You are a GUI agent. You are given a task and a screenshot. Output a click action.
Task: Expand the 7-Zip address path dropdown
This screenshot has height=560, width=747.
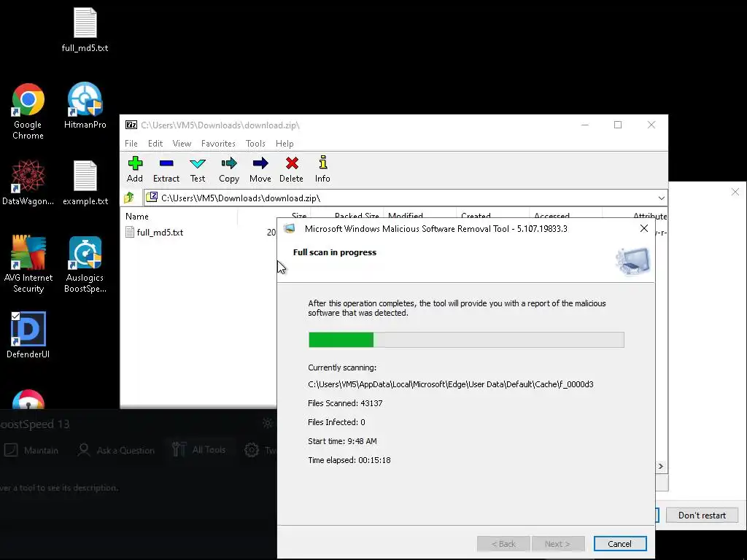coord(661,198)
